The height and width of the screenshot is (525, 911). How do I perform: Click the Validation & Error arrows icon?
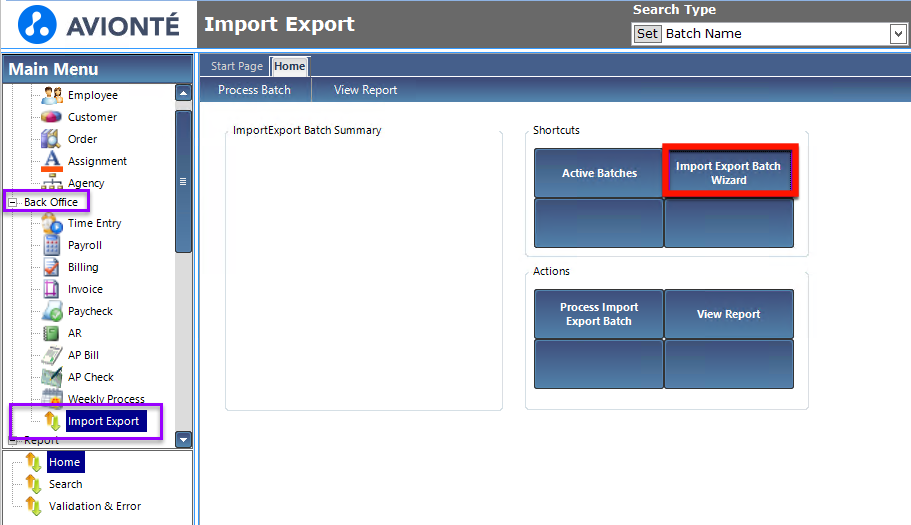[x=33, y=506]
